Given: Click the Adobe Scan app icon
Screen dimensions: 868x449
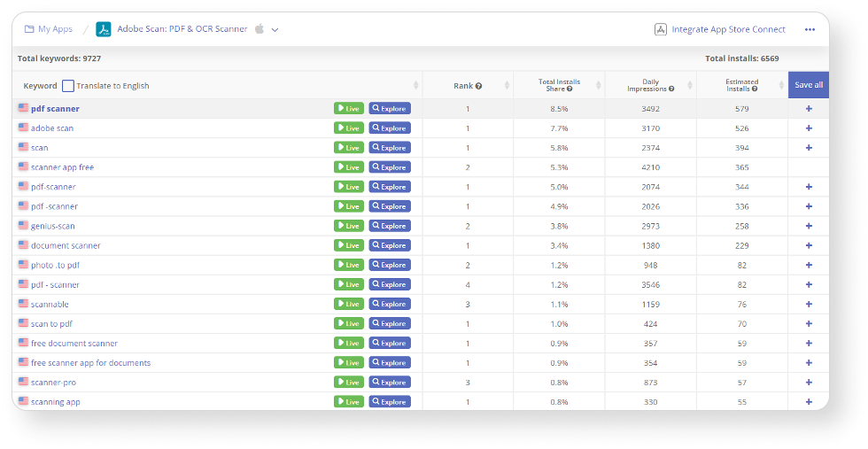Looking at the screenshot, I should 104,29.
